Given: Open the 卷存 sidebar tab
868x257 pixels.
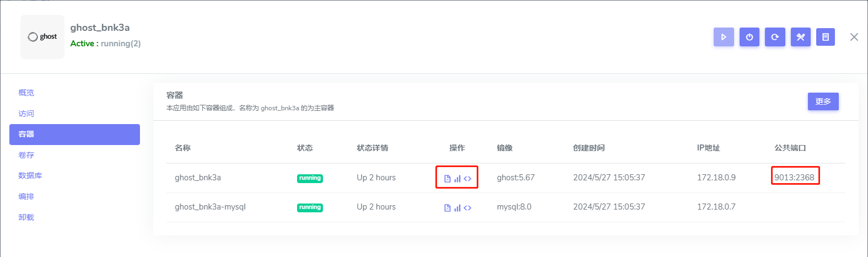Looking at the screenshot, I should click(x=26, y=156).
